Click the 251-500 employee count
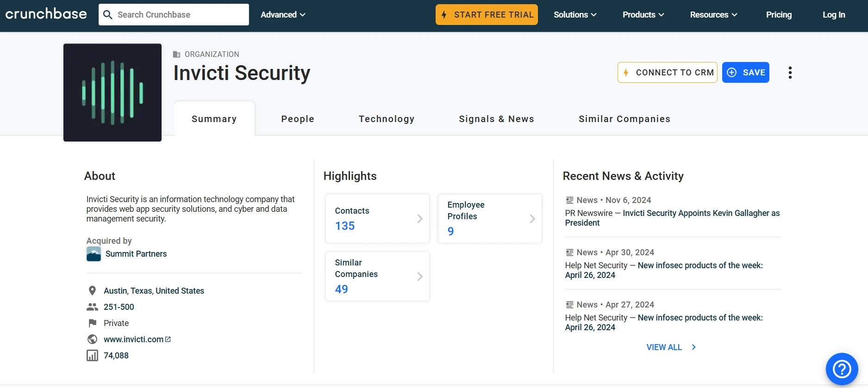This screenshot has width=868, height=388. tap(119, 307)
